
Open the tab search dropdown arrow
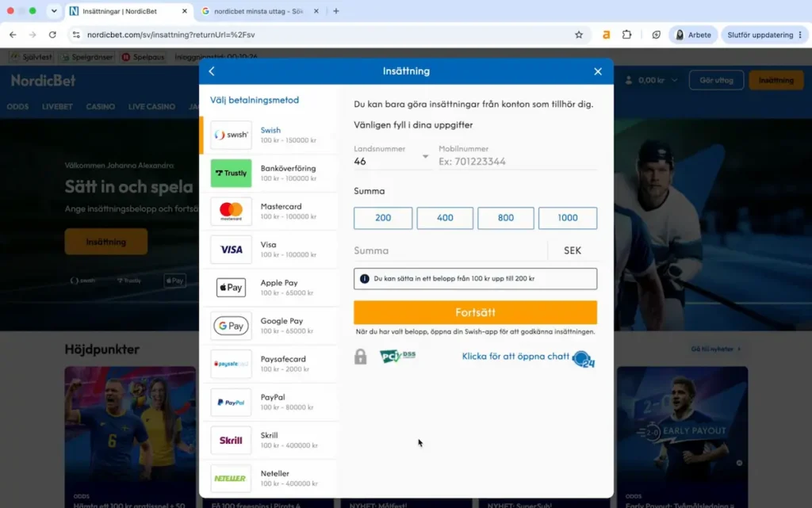click(x=54, y=11)
